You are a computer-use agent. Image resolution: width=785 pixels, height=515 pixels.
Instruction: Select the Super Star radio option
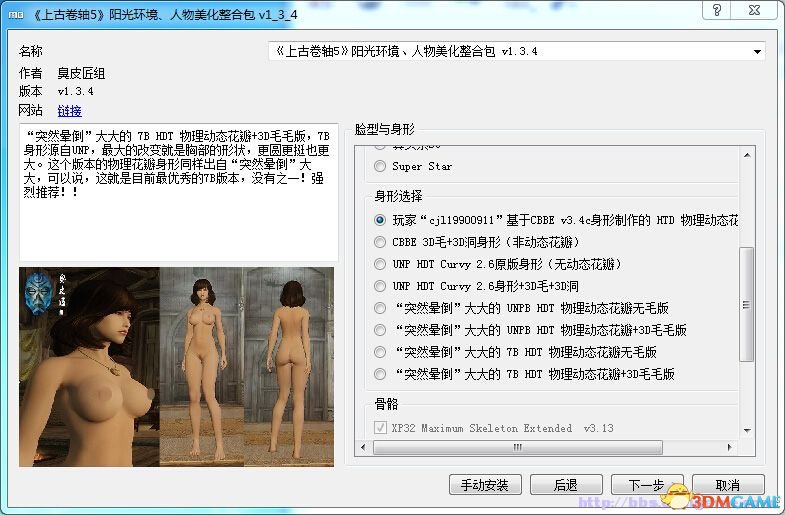click(x=380, y=166)
